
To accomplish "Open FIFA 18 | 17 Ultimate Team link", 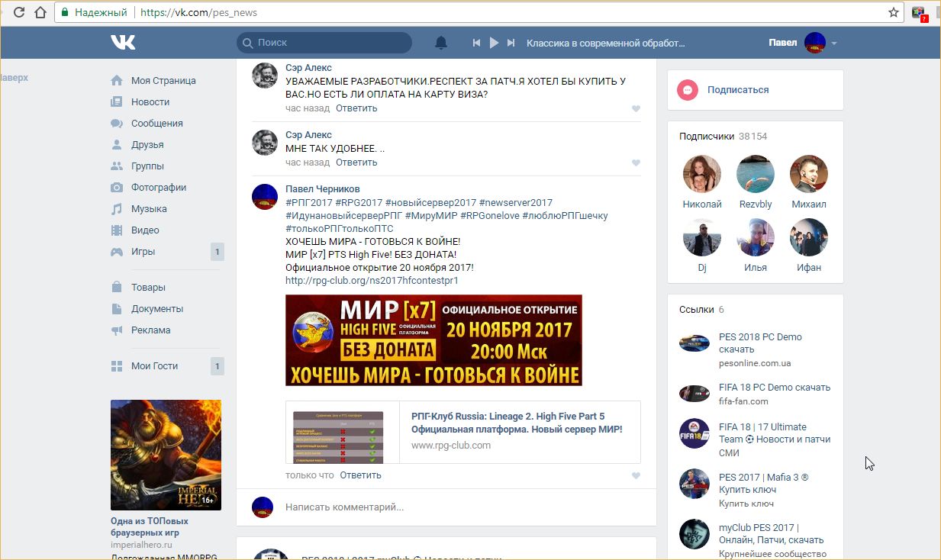I will click(x=775, y=433).
